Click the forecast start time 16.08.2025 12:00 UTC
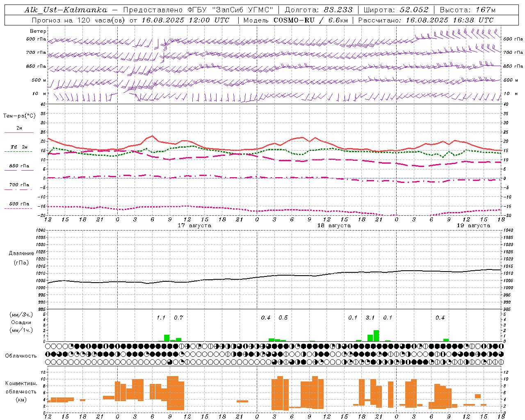The height and width of the screenshot is (420, 525). coord(186,20)
